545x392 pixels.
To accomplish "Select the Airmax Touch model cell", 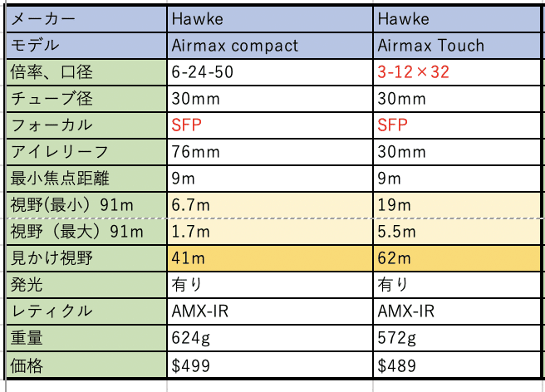I will 457,44.
